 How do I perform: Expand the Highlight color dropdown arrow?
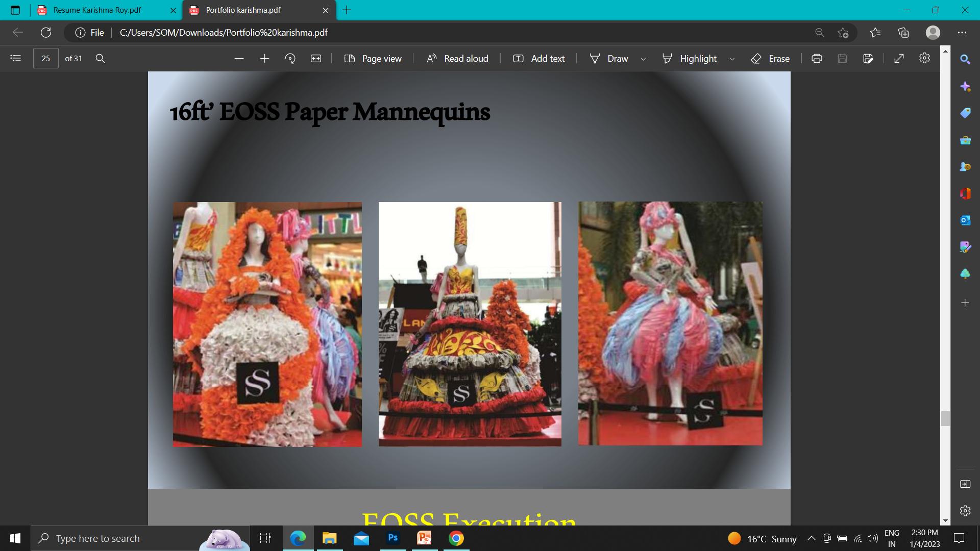732,59
